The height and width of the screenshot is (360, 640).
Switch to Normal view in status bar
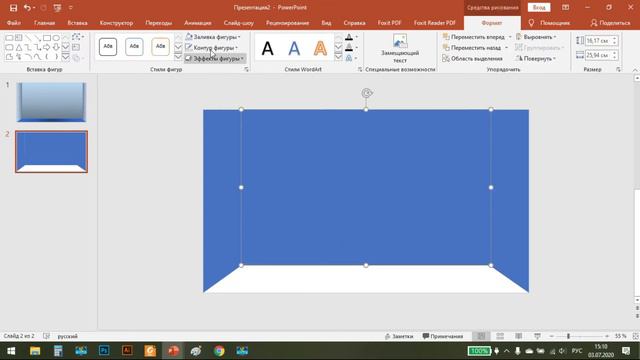point(481,336)
